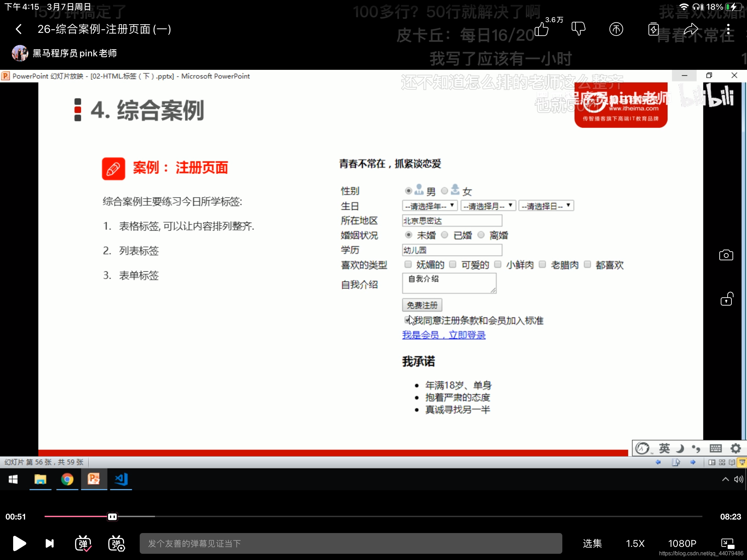Image resolution: width=747 pixels, height=560 pixels.
Task: Check the 可爱的 checkbox
Action: [453, 264]
